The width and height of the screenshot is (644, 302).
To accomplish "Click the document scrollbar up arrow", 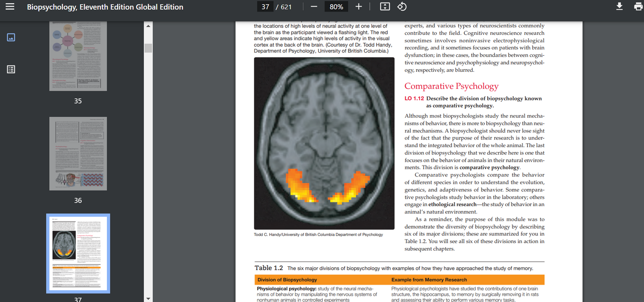I will point(148,26).
